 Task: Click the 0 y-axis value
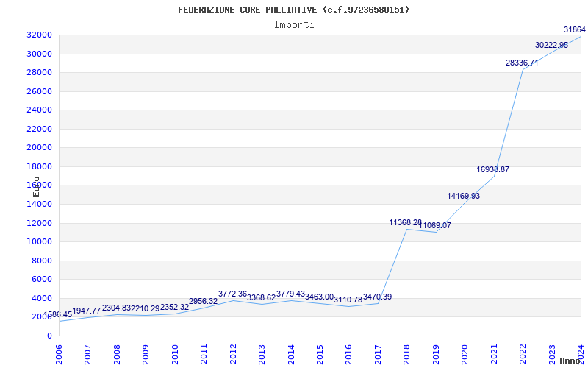pos(49,336)
